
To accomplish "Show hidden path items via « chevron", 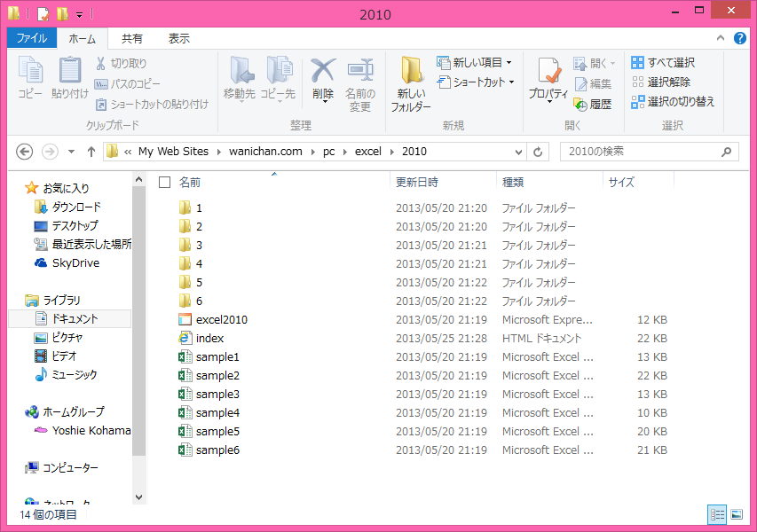I will tap(128, 152).
